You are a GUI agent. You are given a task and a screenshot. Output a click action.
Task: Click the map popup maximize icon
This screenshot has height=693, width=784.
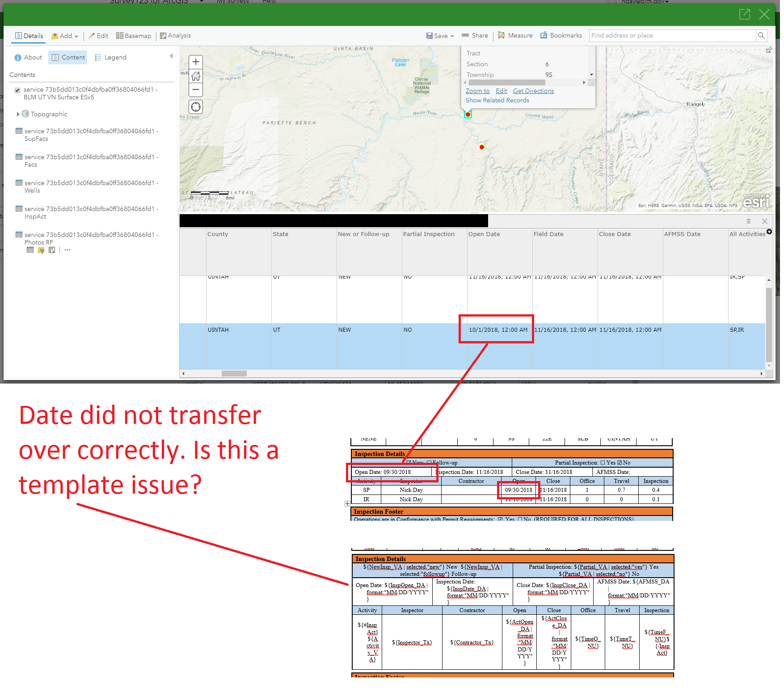769,50
